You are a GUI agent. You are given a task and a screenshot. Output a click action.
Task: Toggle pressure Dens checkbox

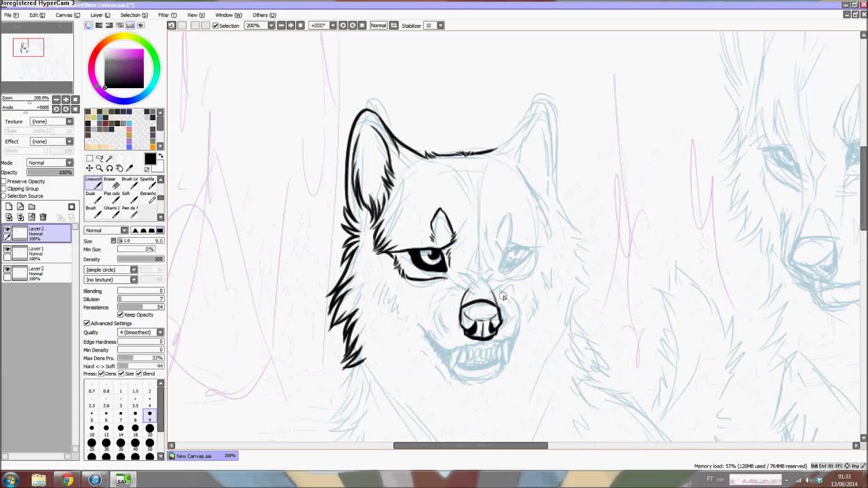pos(101,374)
